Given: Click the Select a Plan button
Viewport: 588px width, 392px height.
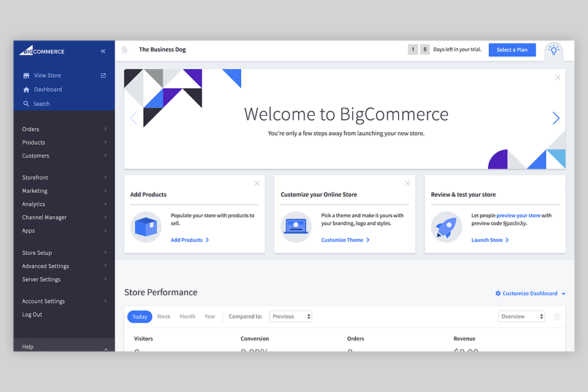Looking at the screenshot, I should pos(512,50).
